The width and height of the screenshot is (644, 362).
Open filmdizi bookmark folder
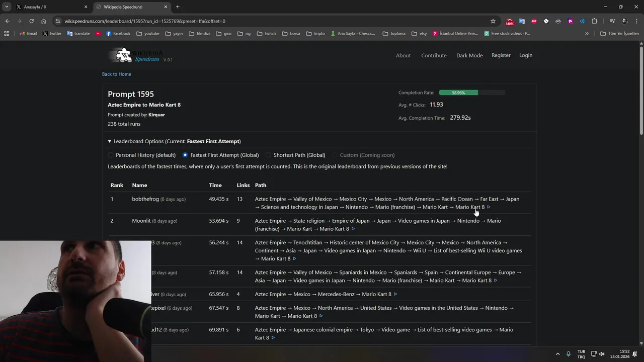[200, 34]
